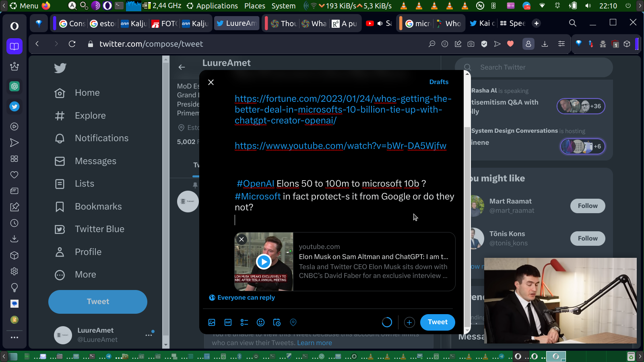Open Opera sidebar settings gear
The image size is (644, 362).
[x=14, y=271]
